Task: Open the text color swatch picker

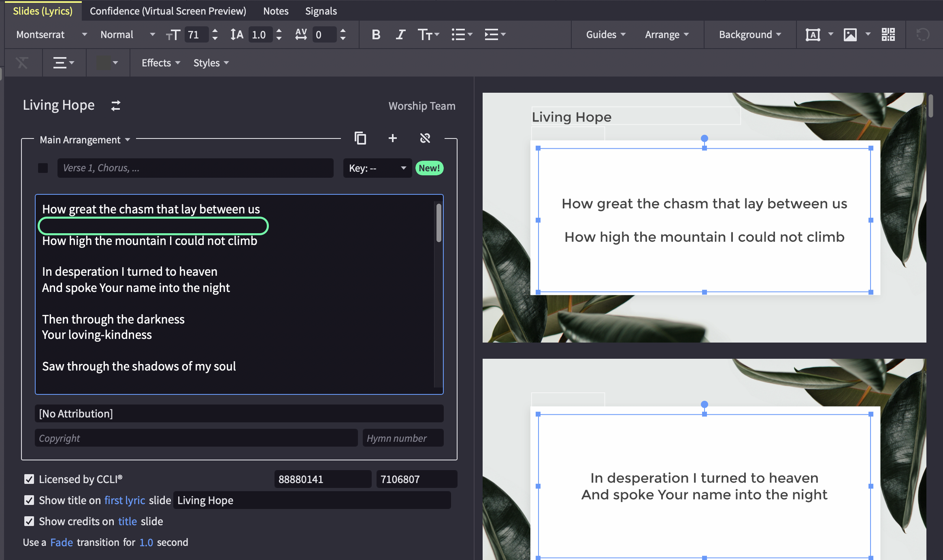Action: (x=107, y=63)
